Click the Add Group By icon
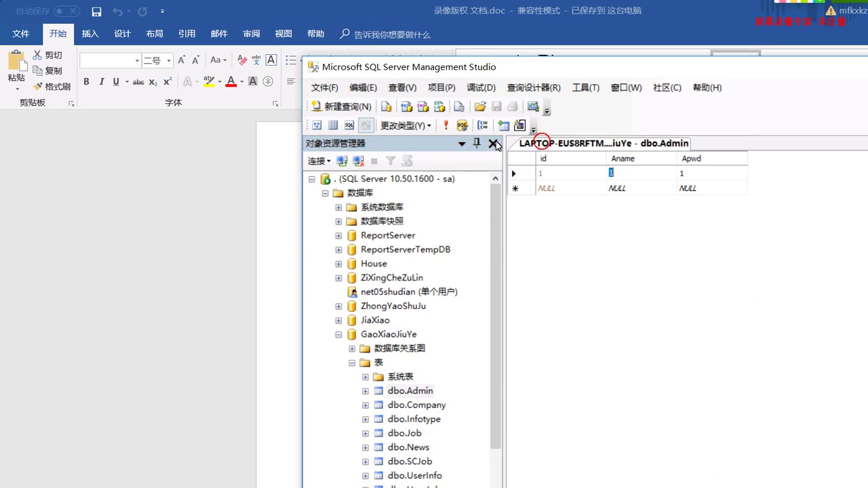 pyautogui.click(x=483, y=125)
